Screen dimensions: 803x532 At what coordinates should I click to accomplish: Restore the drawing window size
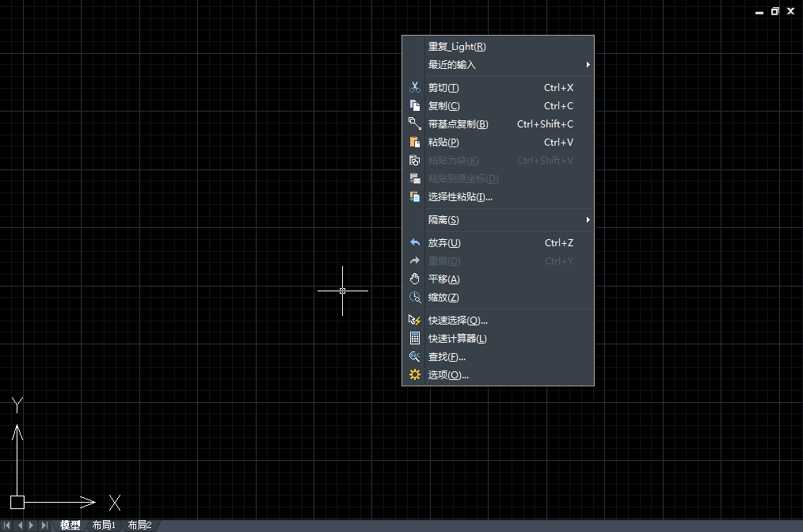click(x=774, y=11)
